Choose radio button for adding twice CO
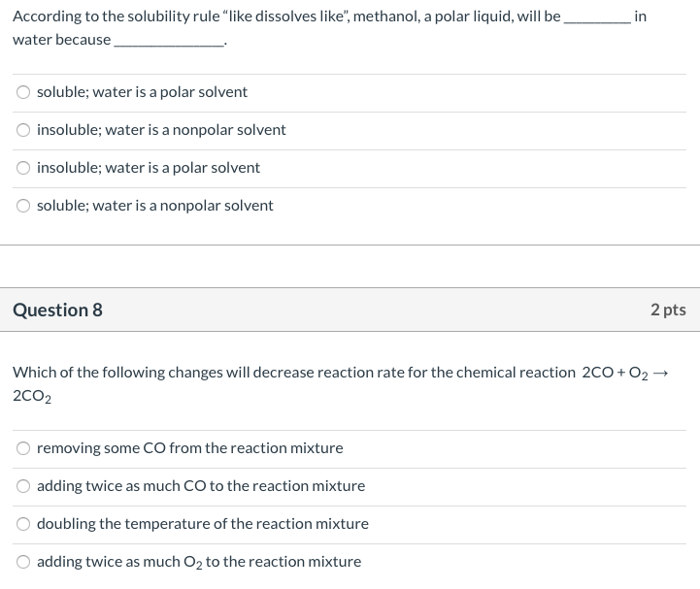 23,486
